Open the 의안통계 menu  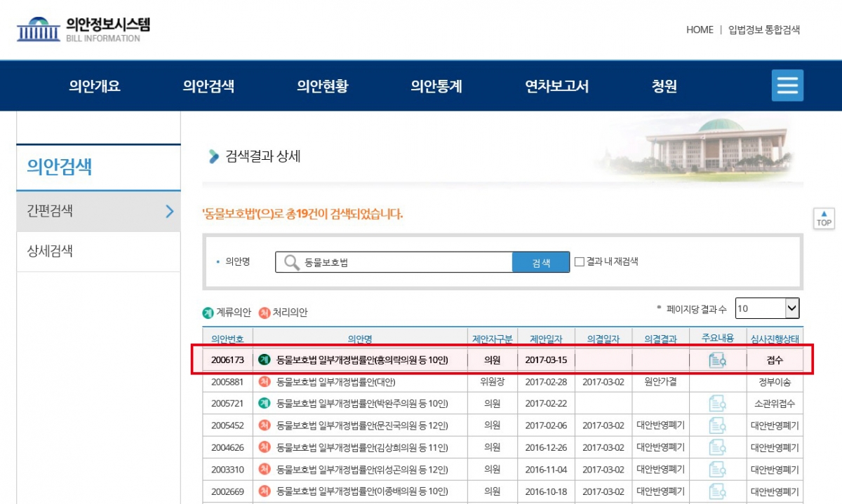[x=436, y=86]
